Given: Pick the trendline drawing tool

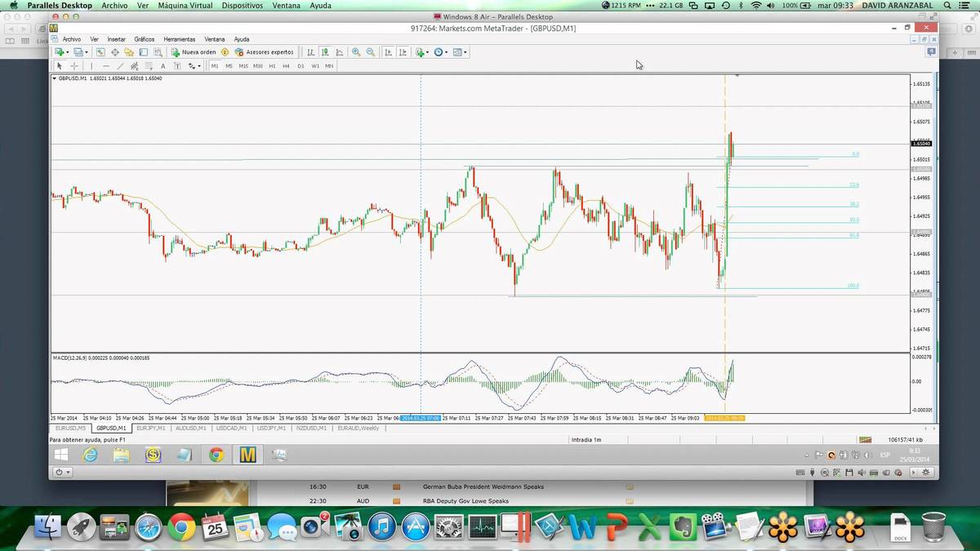Looking at the screenshot, I should [x=120, y=66].
